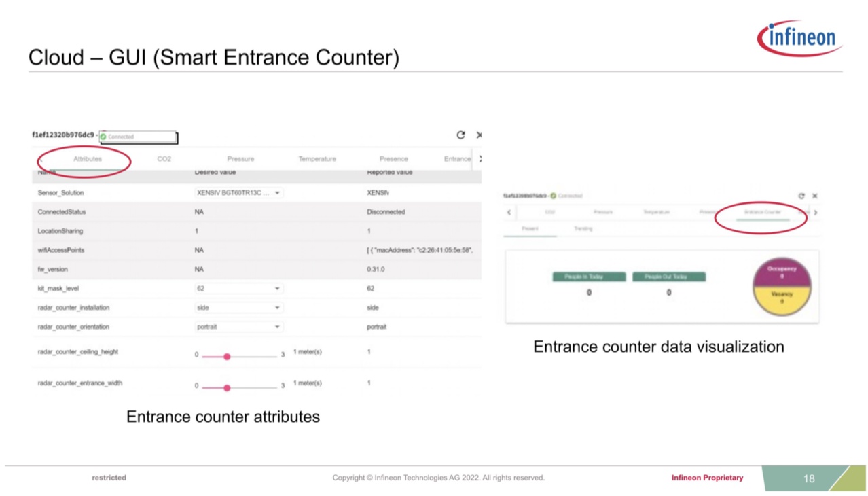The width and height of the screenshot is (868, 496).
Task: Select Entrance Counter tab in visualization panel
Action: [x=763, y=213]
